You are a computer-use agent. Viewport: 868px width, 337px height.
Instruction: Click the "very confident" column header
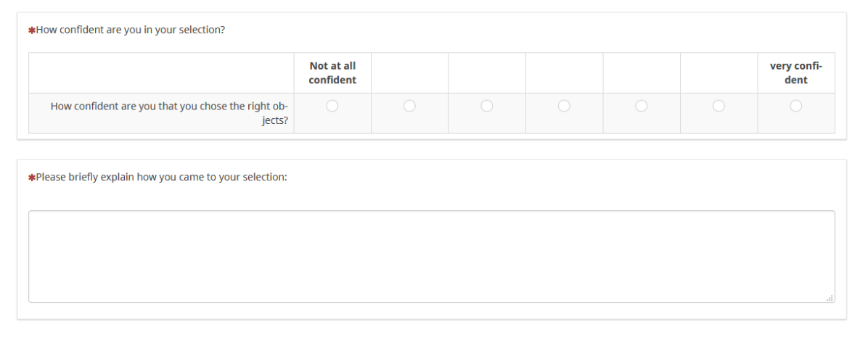point(796,72)
